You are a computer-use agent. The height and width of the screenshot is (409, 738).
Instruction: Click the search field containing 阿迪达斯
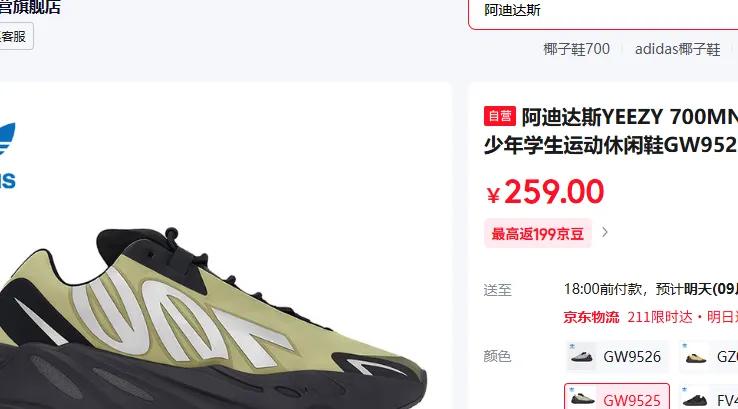pos(603,13)
